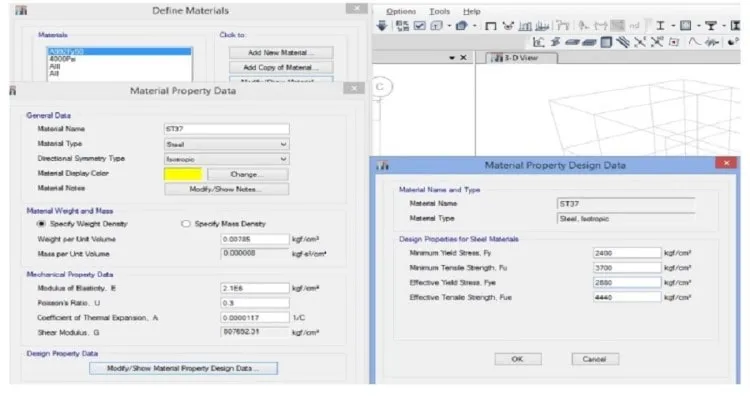Viewport: 750px width, 396px height.
Task: Click the time history waveform icon
Action: (x=712, y=42)
